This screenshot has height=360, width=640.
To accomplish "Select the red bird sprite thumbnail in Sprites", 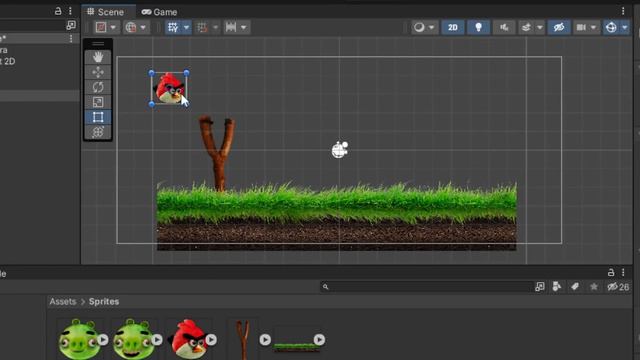I will tap(188, 340).
